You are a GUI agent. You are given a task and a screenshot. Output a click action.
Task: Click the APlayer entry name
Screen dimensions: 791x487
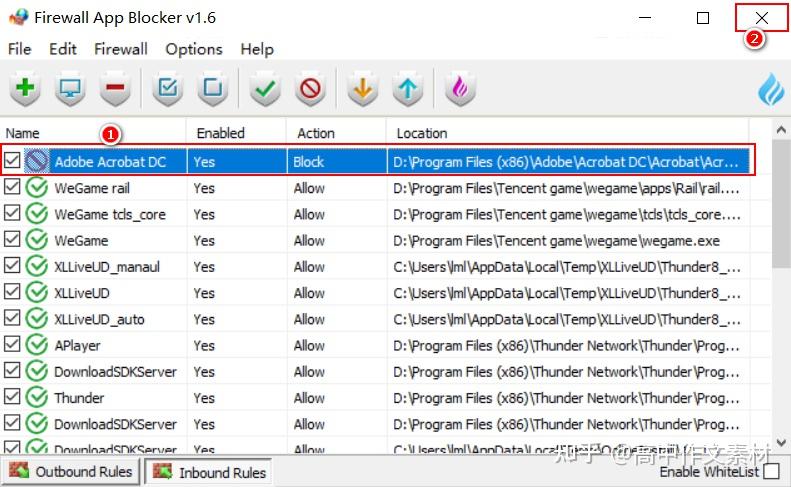coord(77,346)
